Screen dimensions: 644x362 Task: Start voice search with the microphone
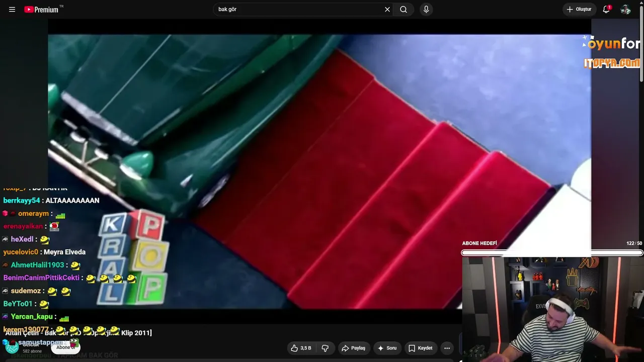[426, 10]
